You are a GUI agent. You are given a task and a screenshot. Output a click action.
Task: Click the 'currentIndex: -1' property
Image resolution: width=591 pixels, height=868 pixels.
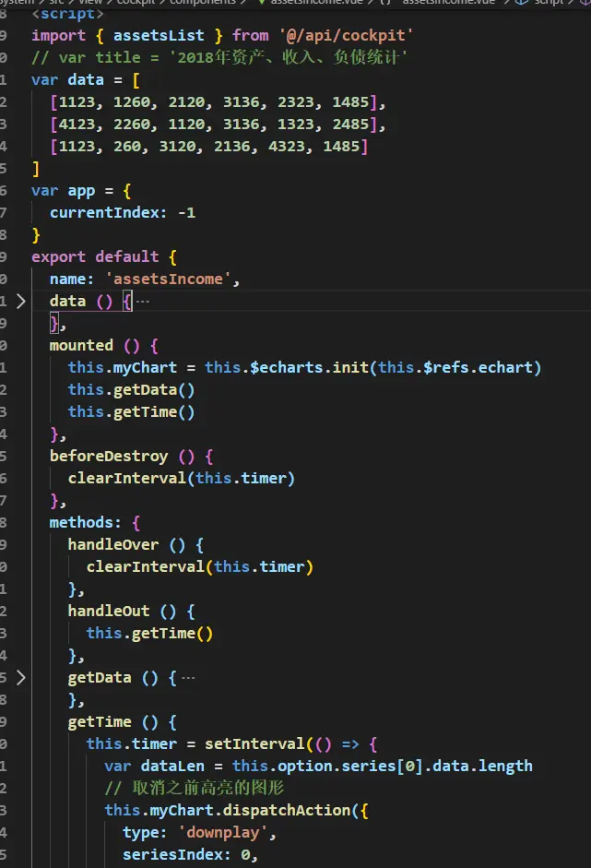pos(123,212)
